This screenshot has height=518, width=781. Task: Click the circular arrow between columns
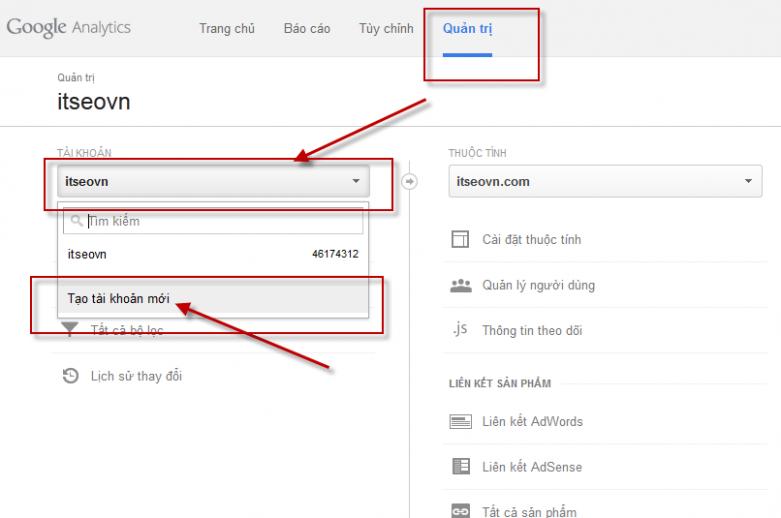point(409,181)
